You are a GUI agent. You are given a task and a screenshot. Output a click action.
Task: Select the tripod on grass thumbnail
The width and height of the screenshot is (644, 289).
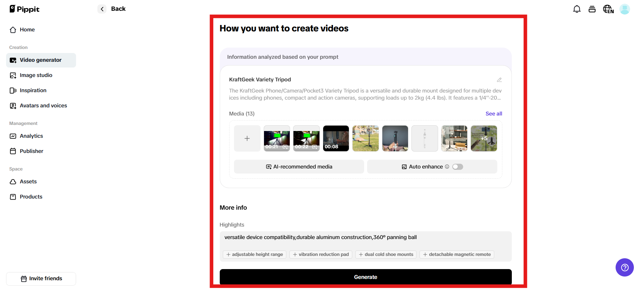[365, 138]
